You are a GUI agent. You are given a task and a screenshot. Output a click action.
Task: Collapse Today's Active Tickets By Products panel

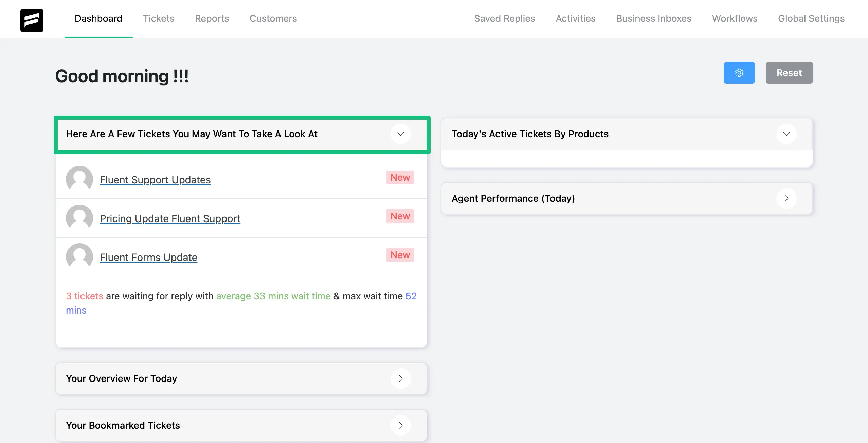point(786,134)
